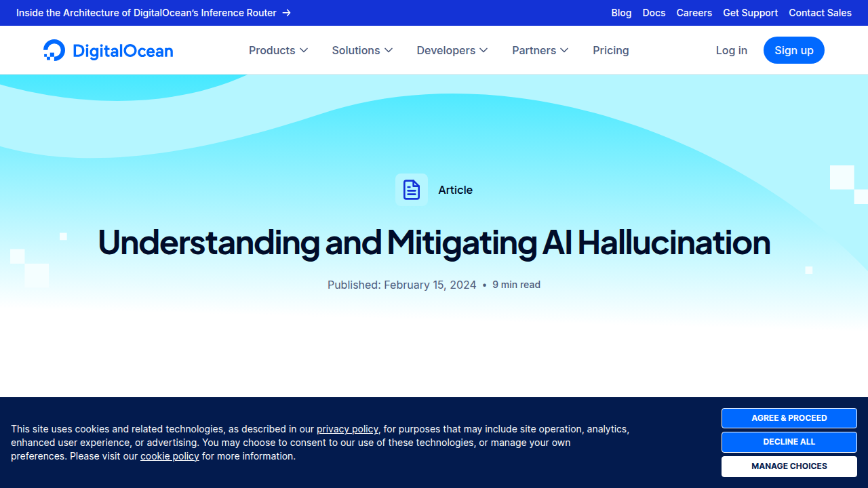This screenshot has width=868, height=488.
Task: Open the cookie policy link
Action: pyautogui.click(x=170, y=456)
